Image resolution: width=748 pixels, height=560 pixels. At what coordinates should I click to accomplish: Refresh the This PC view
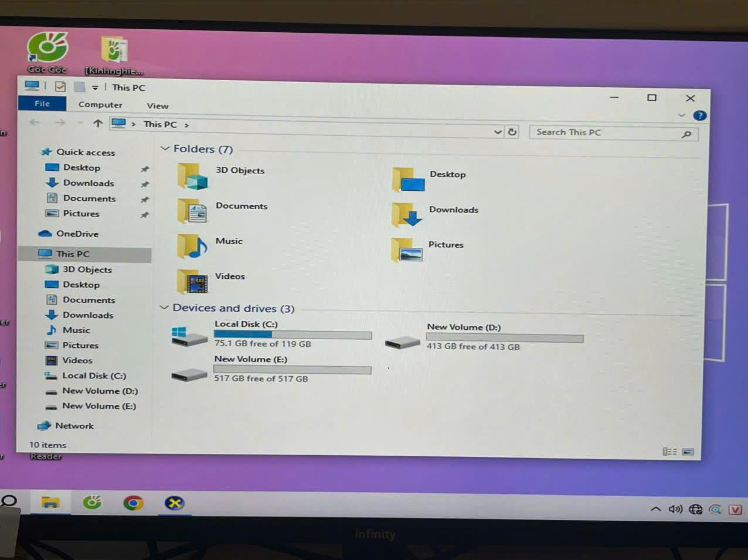[512, 132]
